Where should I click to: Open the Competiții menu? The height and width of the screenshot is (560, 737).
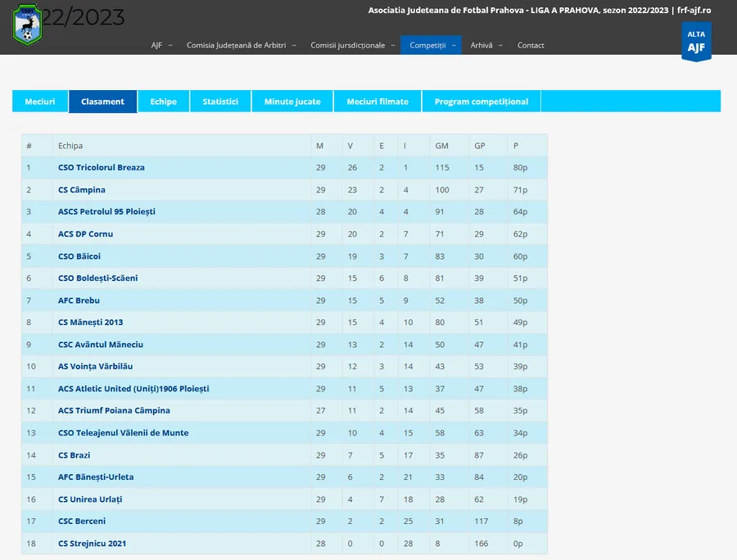click(x=431, y=45)
